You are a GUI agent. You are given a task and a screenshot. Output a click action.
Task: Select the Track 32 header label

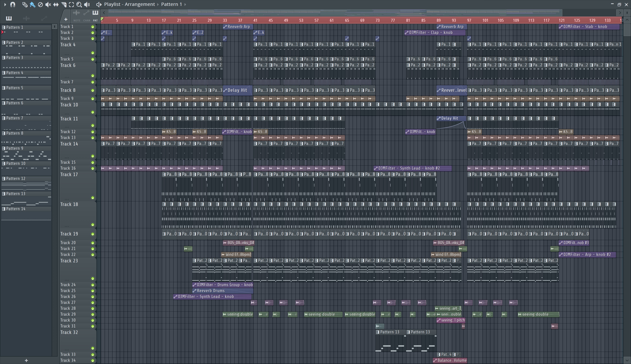[x=69, y=332]
